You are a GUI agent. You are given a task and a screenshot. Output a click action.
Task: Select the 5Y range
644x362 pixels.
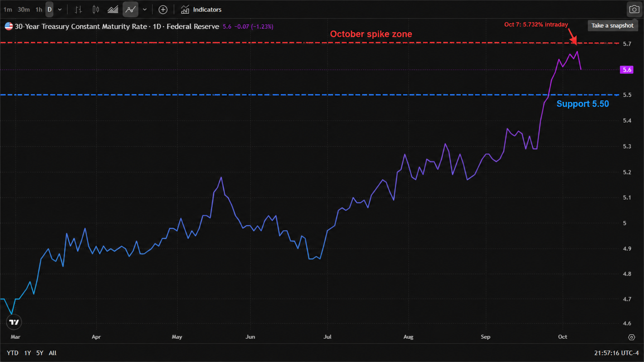(40, 353)
